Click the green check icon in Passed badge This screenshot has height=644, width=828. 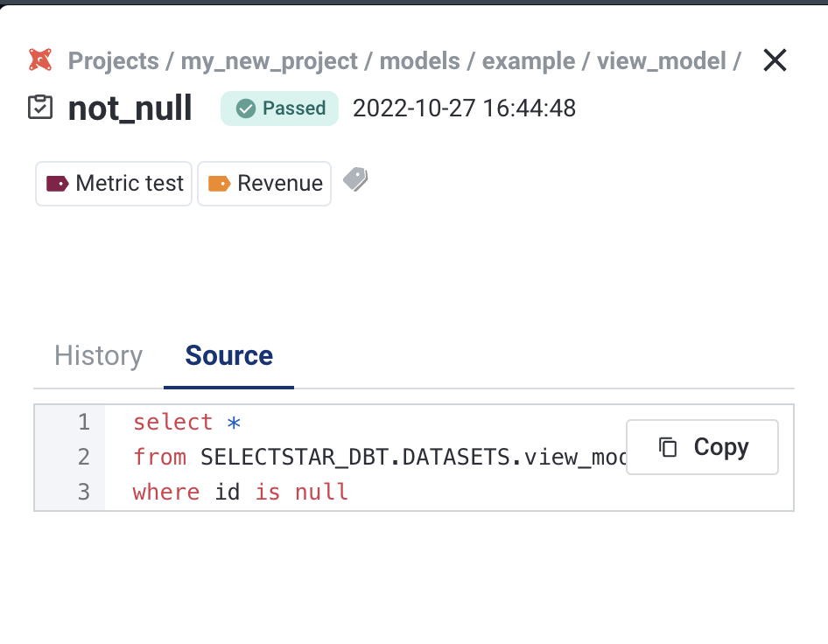[x=246, y=108]
